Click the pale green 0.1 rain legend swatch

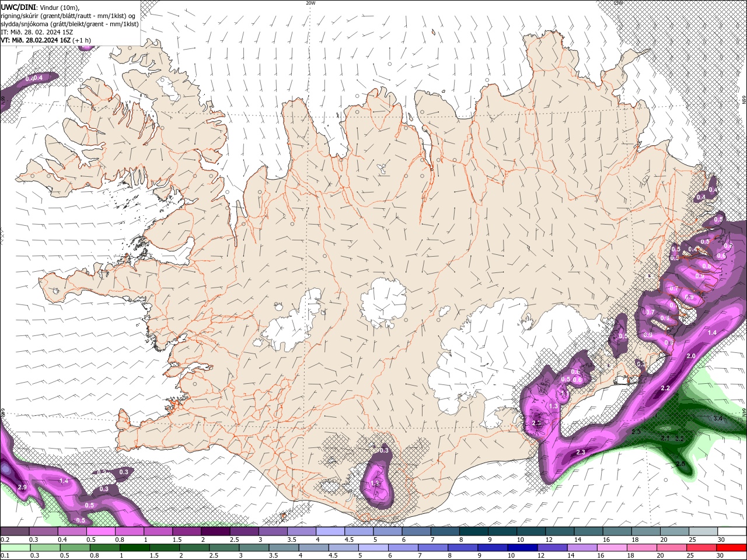15,547
